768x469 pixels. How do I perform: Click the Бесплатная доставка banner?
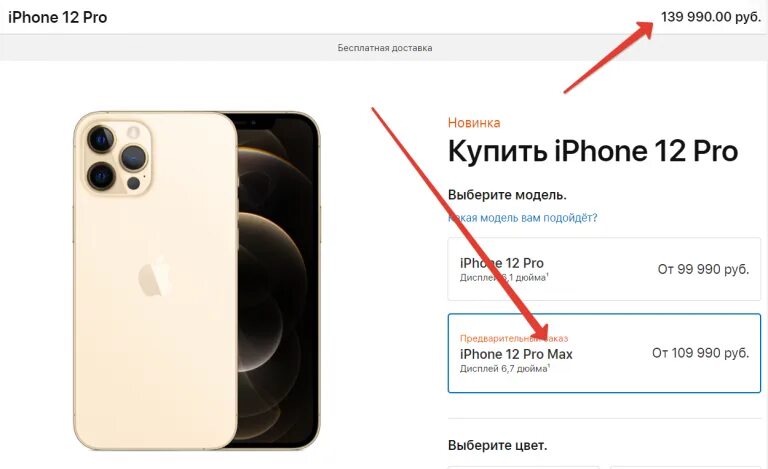pyautogui.click(x=384, y=48)
